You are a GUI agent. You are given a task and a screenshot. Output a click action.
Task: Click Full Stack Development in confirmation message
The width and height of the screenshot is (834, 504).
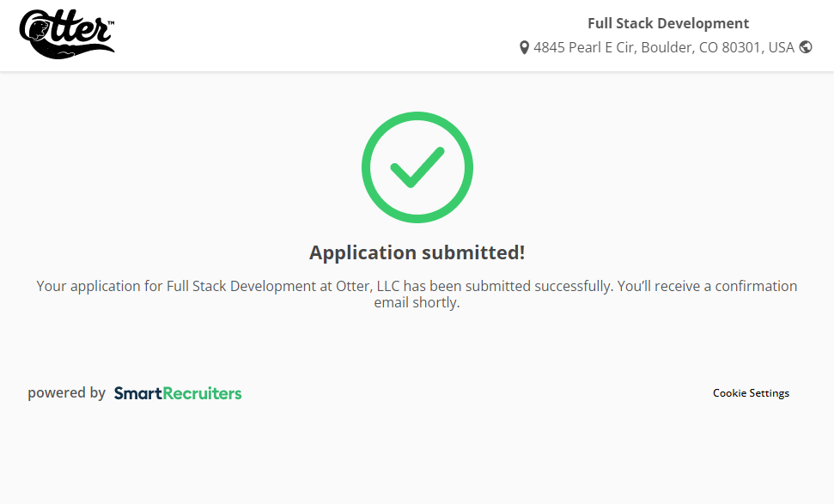[x=241, y=286]
